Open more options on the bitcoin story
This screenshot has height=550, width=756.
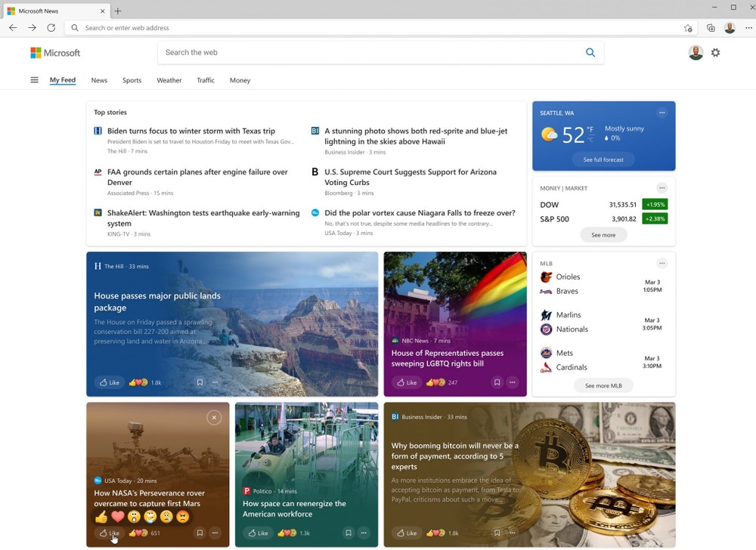pyautogui.click(x=513, y=533)
